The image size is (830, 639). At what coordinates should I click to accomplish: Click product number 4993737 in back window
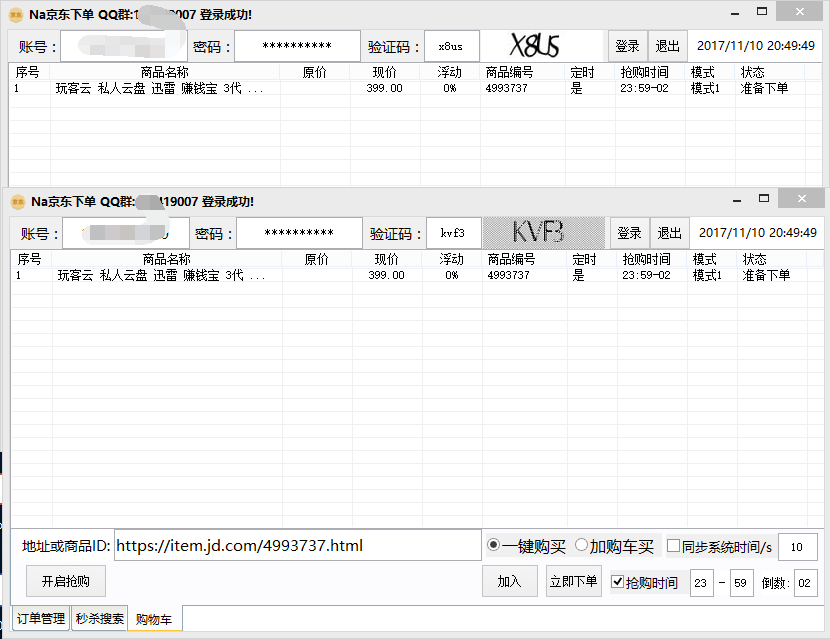click(x=507, y=88)
